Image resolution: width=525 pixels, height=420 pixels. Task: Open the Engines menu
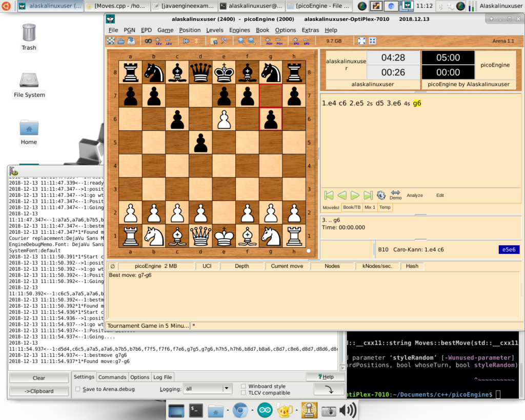239,30
